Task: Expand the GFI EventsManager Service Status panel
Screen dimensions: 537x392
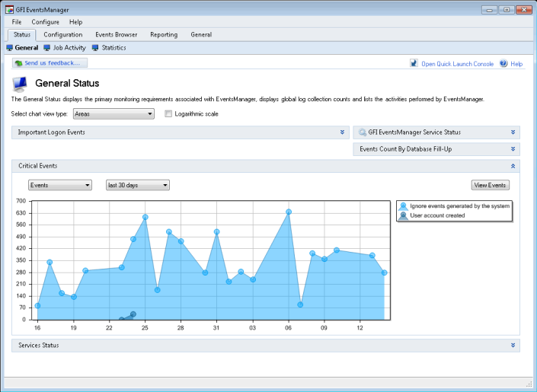Action: pos(513,132)
